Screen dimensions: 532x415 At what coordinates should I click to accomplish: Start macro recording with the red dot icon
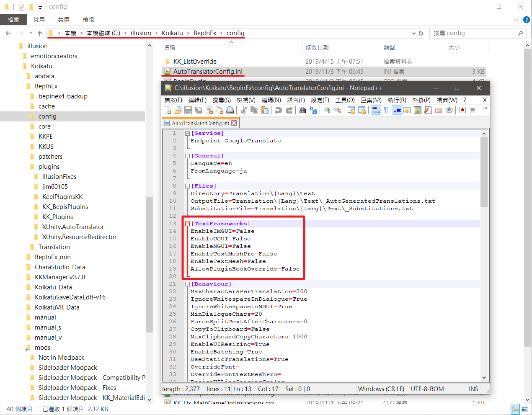point(462,110)
